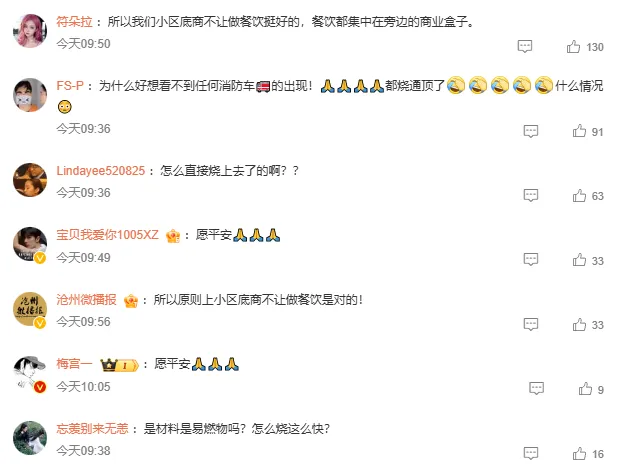The image size is (631, 471).
Task: Reply to 忘羡别来无恙's comment
Action: coord(531,454)
